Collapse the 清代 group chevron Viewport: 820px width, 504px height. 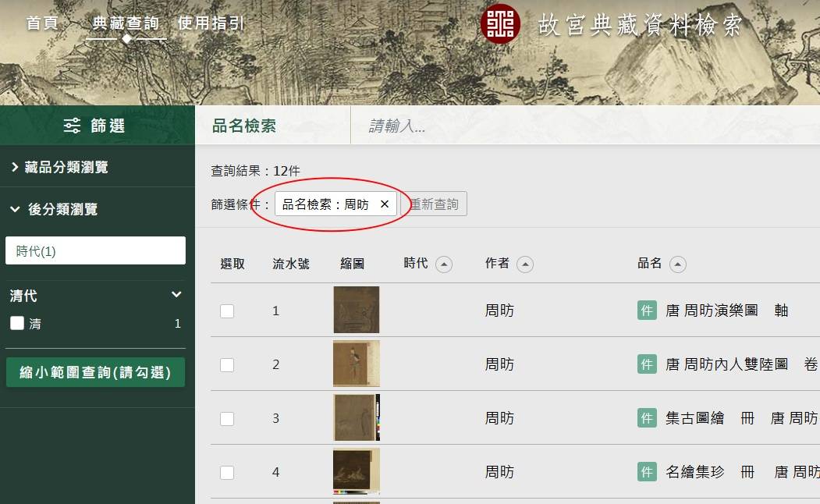tap(176, 295)
